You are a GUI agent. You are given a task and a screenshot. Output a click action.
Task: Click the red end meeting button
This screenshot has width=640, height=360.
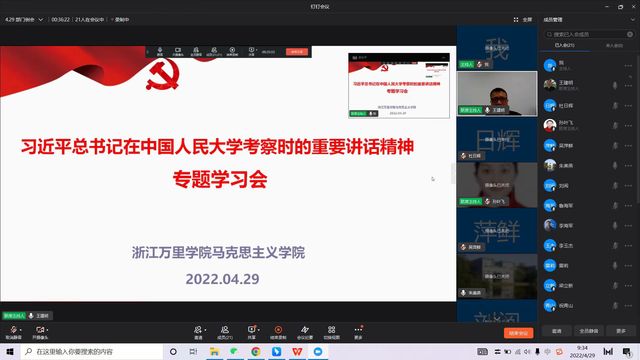518,333
